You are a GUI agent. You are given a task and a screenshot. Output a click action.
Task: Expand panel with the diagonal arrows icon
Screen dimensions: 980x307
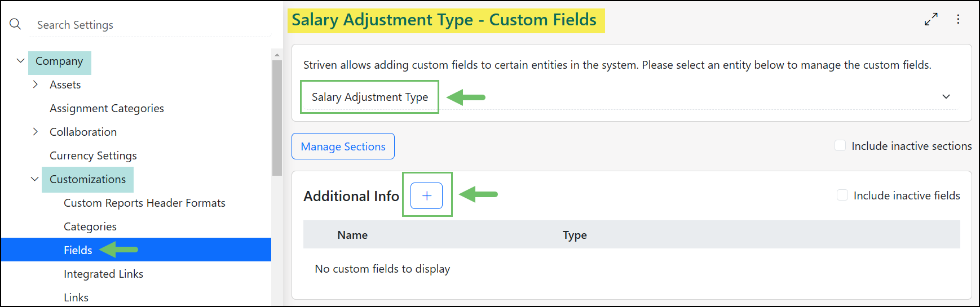(931, 19)
